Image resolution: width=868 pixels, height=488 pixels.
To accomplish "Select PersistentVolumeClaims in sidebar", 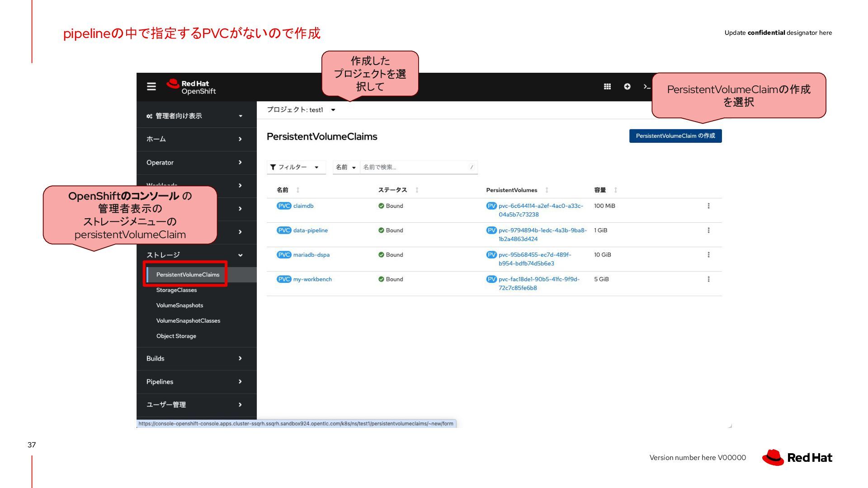I will (188, 275).
